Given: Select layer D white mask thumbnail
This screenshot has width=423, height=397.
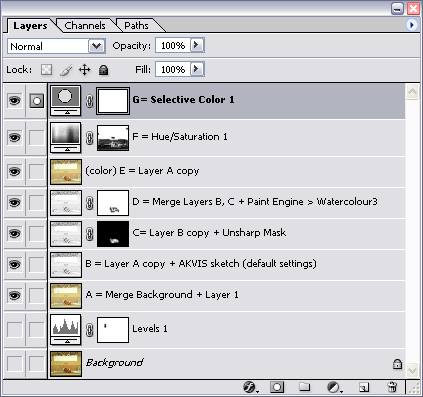Looking at the screenshot, I should [x=113, y=203].
